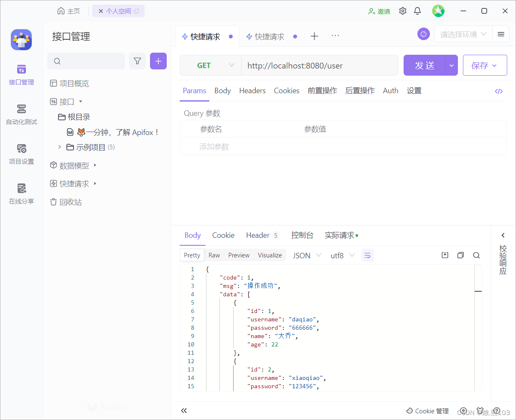This screenshot has width=516, height=420.
Task: Copy the response body
Action: (x=460, y=255)
